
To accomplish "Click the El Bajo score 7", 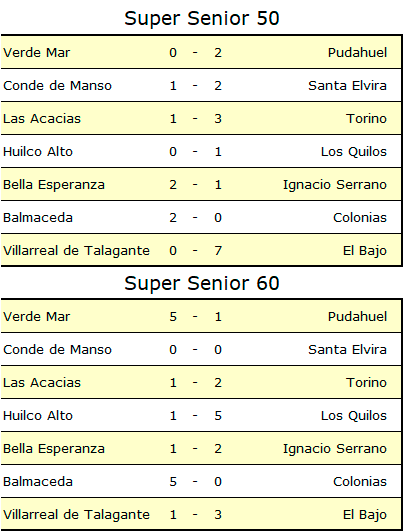I will coord(218,251).
